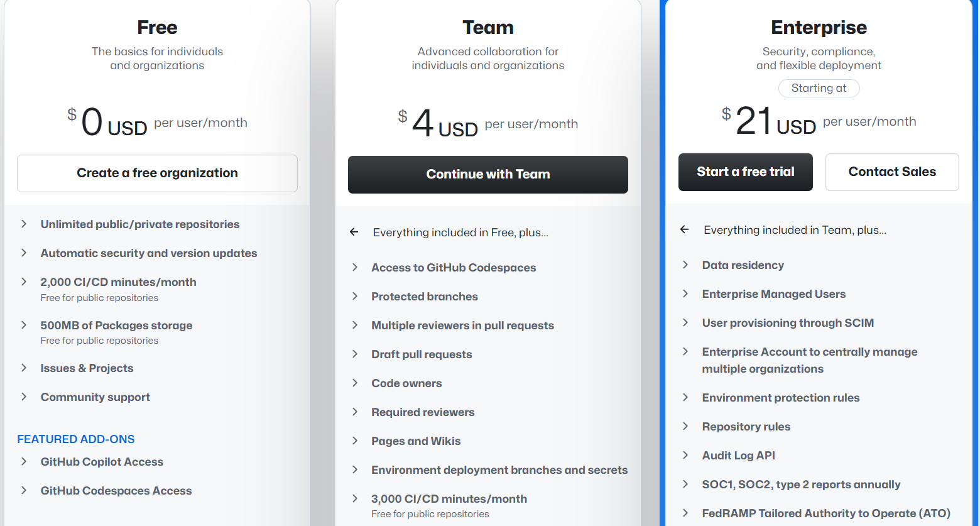
Task: Click the Contact Sales button
Action: 891,172
